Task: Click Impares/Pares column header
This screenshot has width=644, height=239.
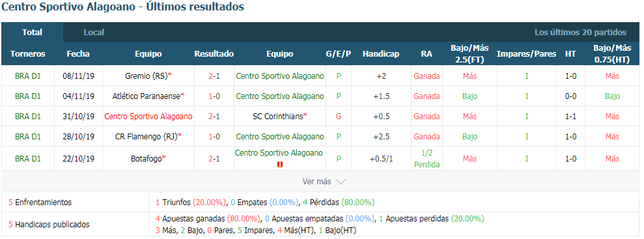Action: [527, 54]
